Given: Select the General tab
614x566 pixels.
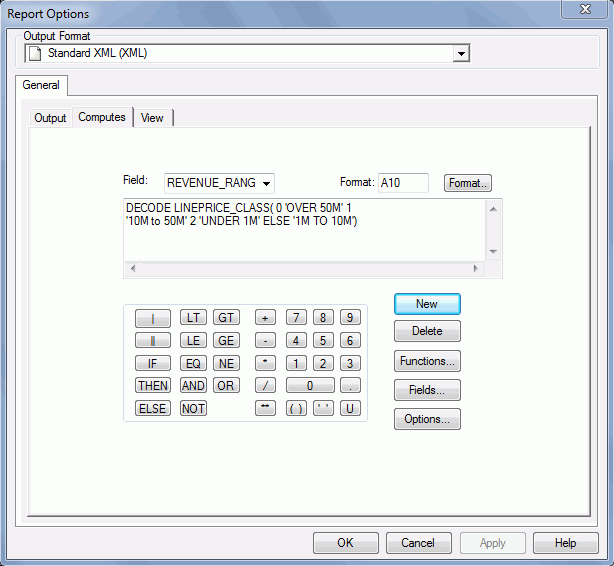Looking at the screenshot, I should 41,85.
